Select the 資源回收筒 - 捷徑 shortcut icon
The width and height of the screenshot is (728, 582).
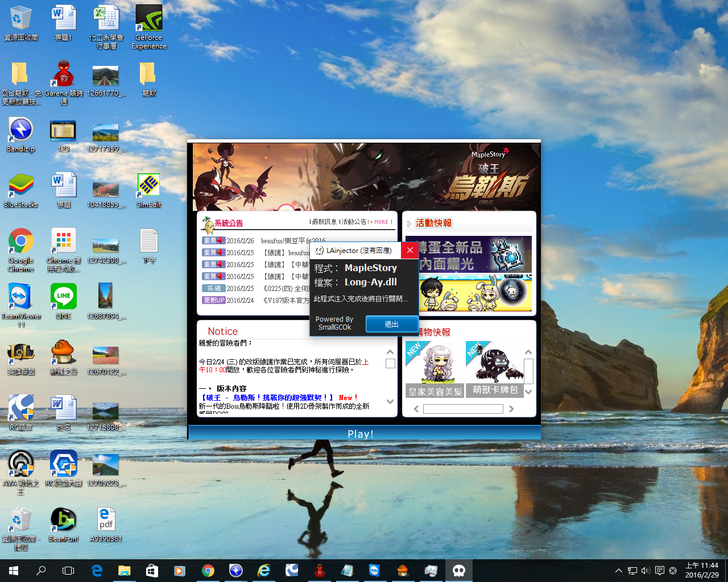tap(21, 528)
